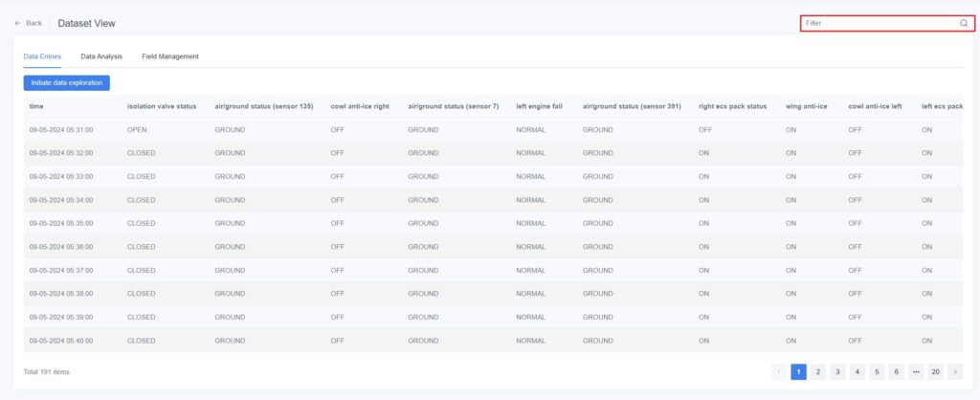Go to next page using right chevron
The height and width of the screenshot is (400, 980).
955,371
